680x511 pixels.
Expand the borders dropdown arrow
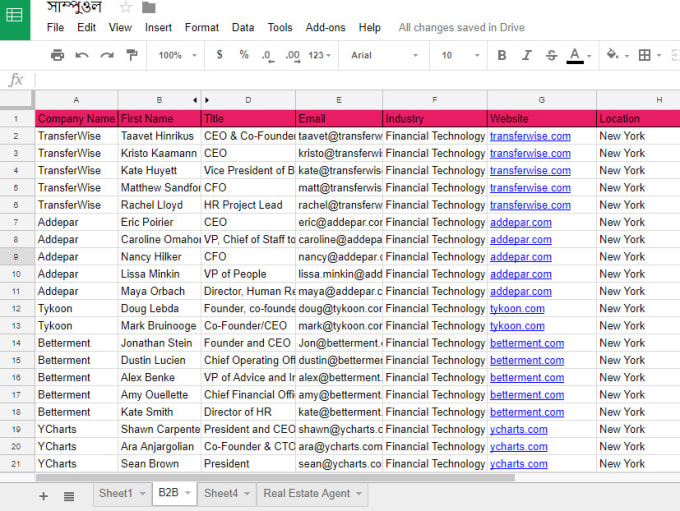[x=659, y=56]
